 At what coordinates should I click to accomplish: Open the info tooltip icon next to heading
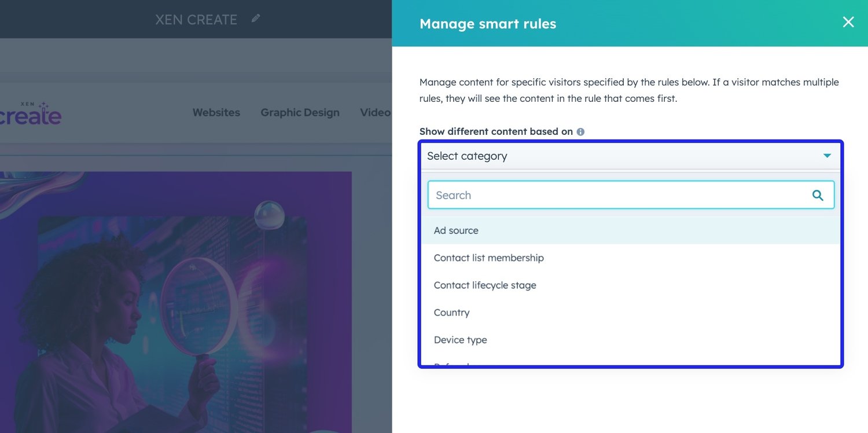tap(580, 131)
